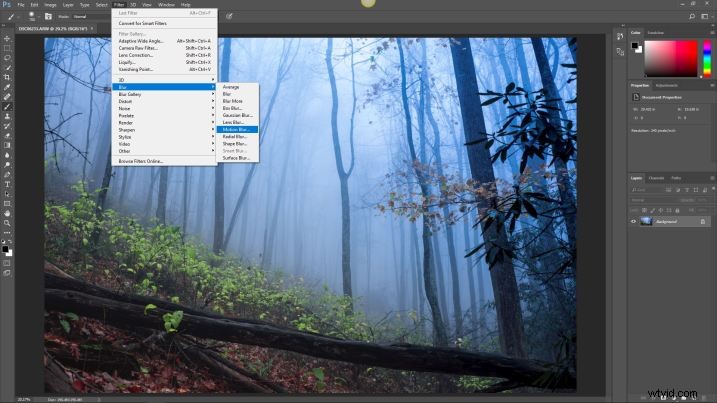Switch to the Channels tab
Viewport: 717px width, 403px height.
[656, 178]
